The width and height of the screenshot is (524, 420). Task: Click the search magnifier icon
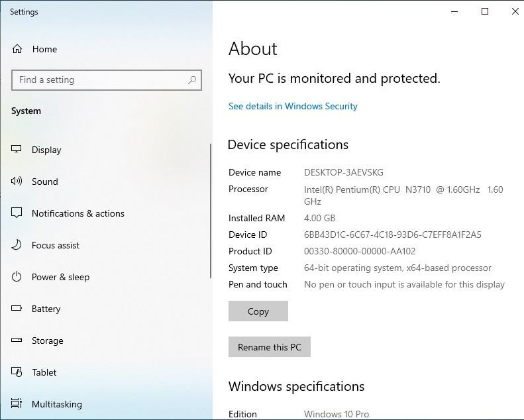tap(192, 80)
